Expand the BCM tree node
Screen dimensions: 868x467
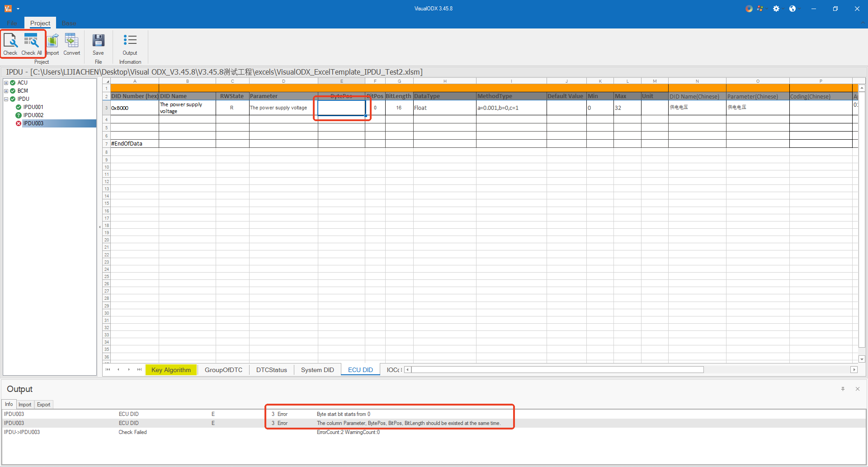tap(6, 91)
